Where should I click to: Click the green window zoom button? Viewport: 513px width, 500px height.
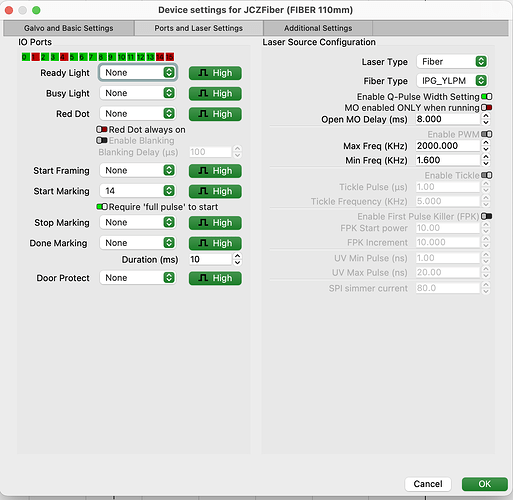coord(36,10)
